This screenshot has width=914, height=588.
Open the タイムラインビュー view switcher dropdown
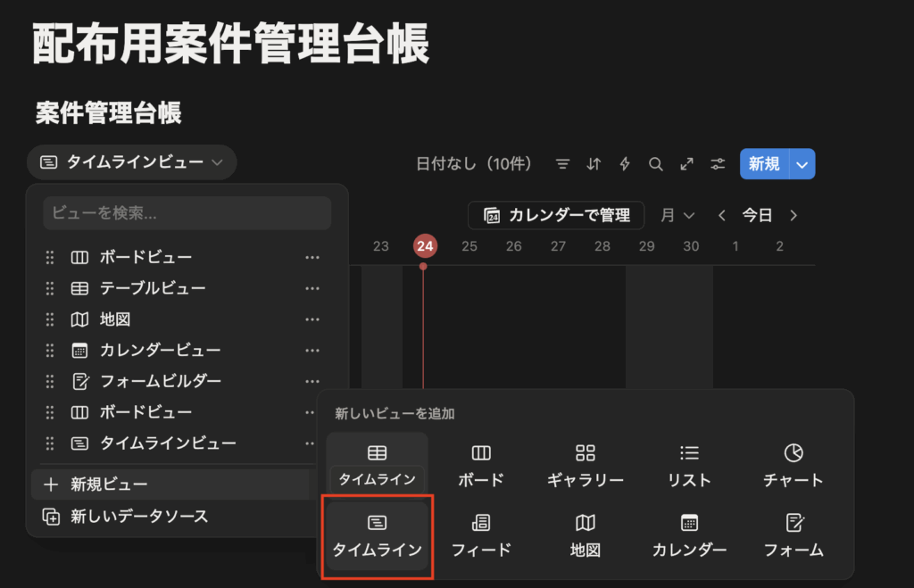tap(132, 162)
